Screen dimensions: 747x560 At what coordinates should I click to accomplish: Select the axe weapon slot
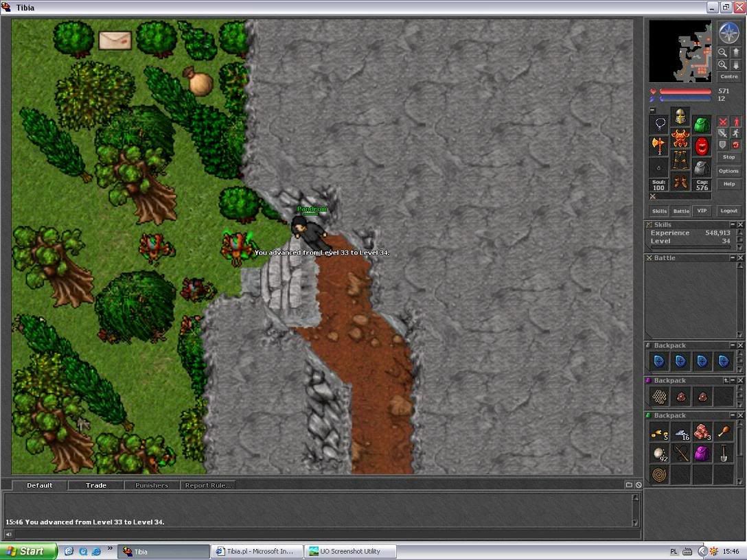coord(659,146)
